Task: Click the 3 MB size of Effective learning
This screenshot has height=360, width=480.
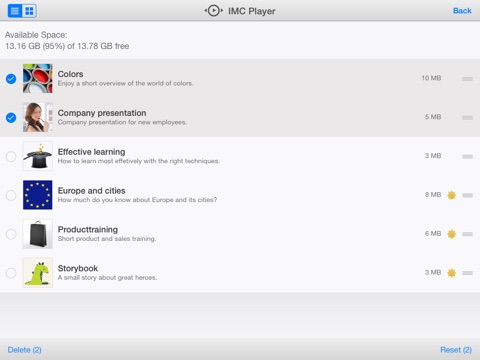Action: pyautogui.click(x=433, y=156)
